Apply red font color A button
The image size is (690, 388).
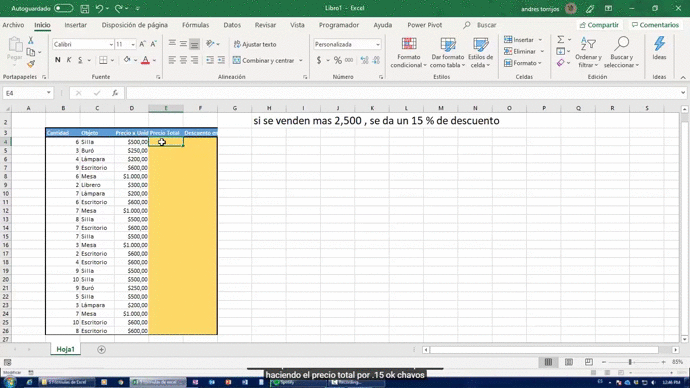point(145,60)
